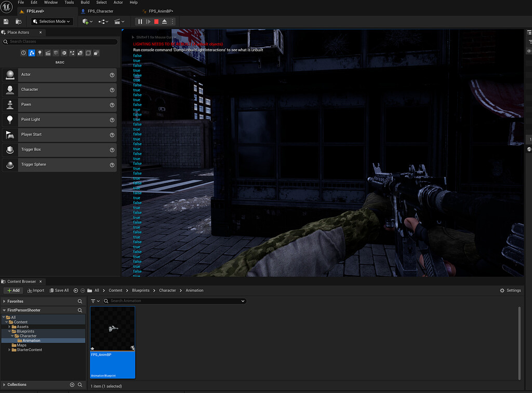Save the current level using the disk icon
Screen dimensions: 532x393
tap(5, 21)
